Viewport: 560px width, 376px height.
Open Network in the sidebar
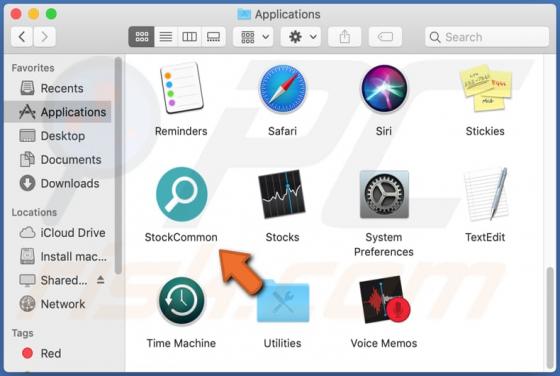(x=58, y=304)
